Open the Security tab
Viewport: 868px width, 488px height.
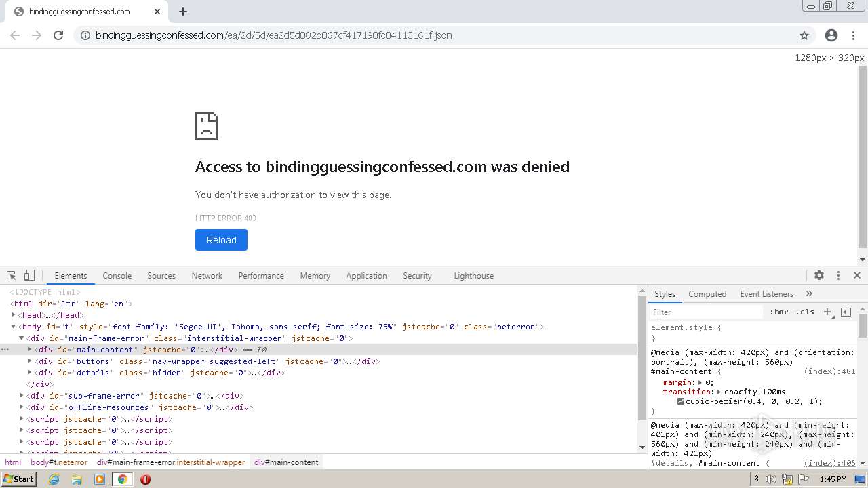coord(417,276)
